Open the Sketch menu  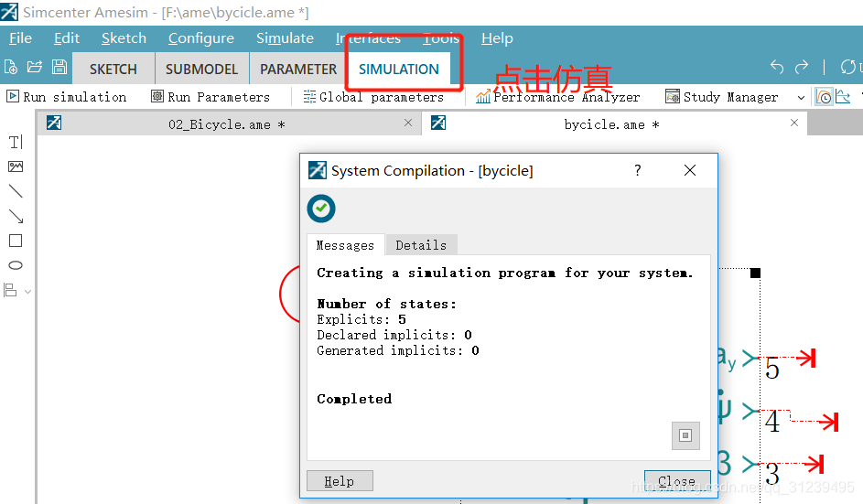(x=124, y=38)
